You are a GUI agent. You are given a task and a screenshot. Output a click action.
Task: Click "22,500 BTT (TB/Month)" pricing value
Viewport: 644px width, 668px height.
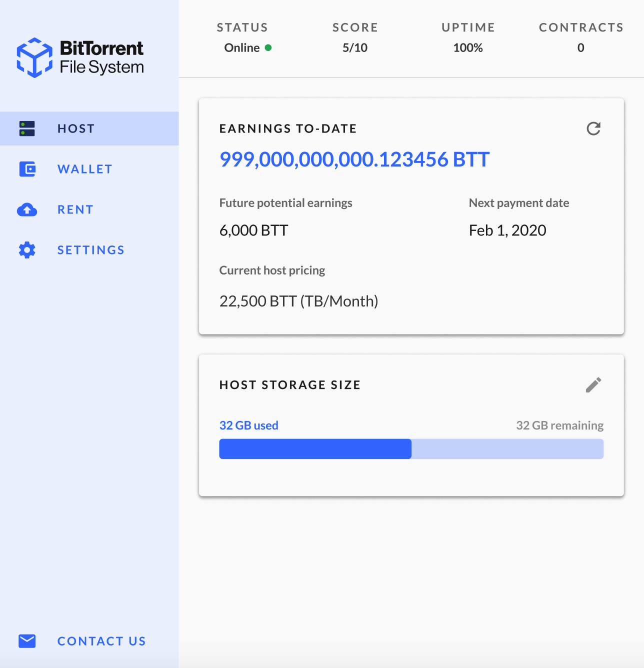tap(299, 301)
